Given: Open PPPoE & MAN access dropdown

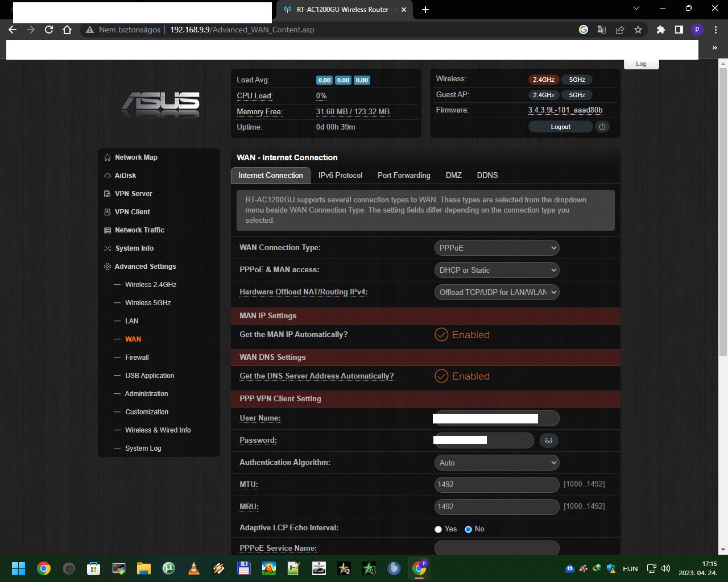Looking at the screenshot, I should point(497,270).
